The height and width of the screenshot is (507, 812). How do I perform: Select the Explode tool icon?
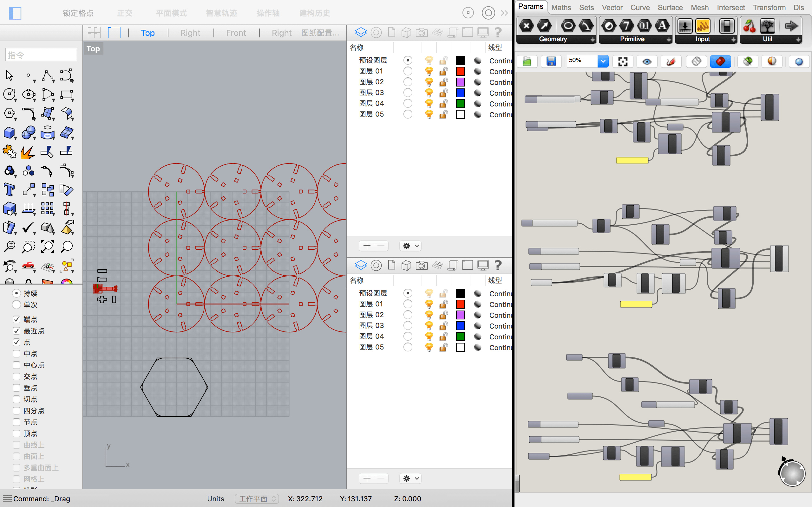coord(28,152)
